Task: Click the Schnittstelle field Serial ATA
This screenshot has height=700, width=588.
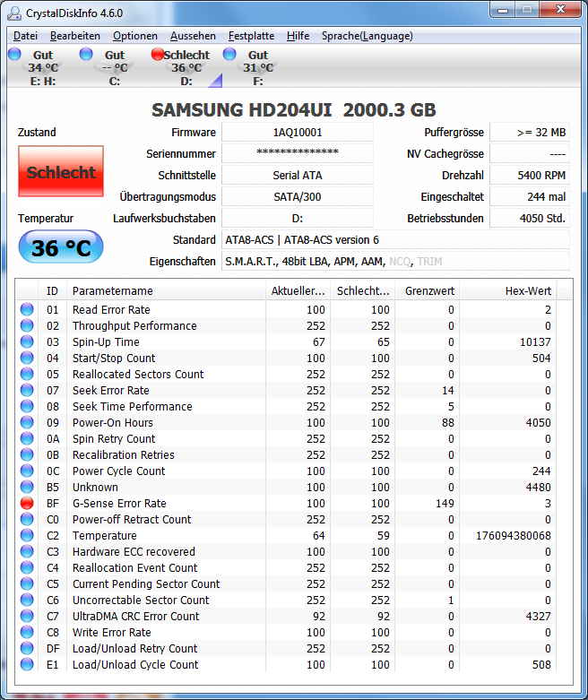Action: click(298, 176)
